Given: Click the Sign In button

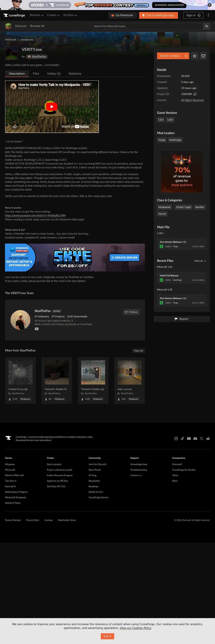Looking at the screenshot, I should click(x=193, y=15).
